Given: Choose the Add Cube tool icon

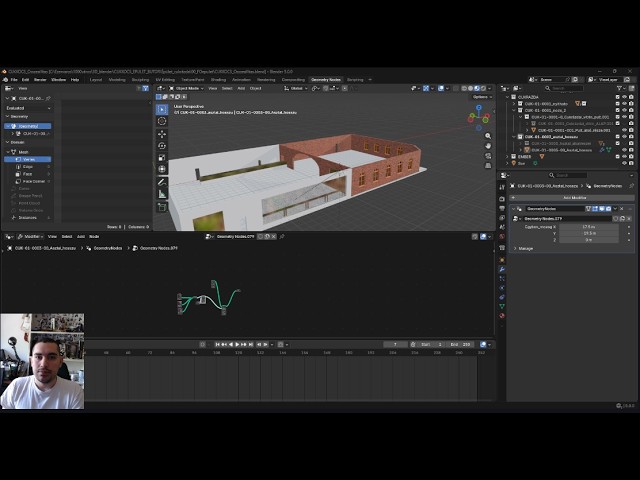Looking at the screenshot, I should (162, 207).
